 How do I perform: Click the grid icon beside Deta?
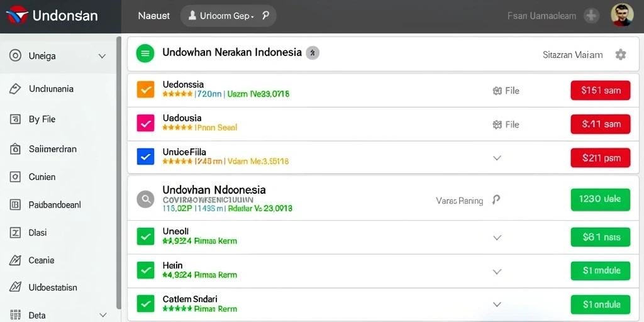click(15, 316)
